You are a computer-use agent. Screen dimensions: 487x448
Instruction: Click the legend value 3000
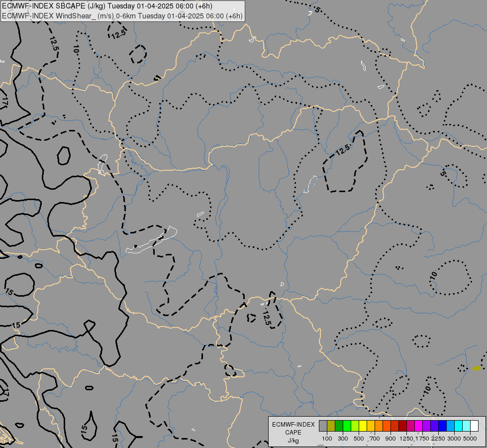tap(454, 439)
